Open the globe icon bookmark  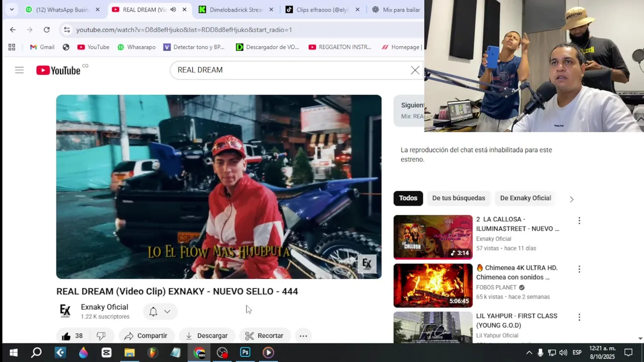66,47
